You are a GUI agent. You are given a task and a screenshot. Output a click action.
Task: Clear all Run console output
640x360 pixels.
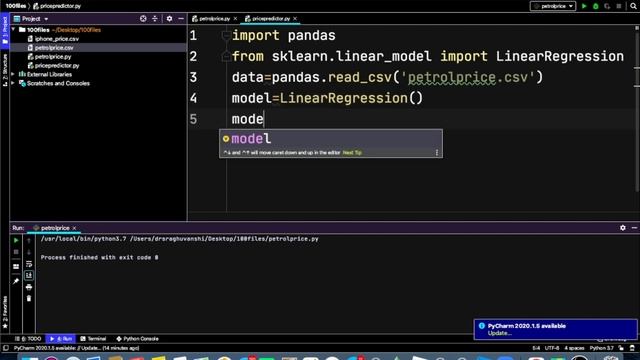[29, 298]
